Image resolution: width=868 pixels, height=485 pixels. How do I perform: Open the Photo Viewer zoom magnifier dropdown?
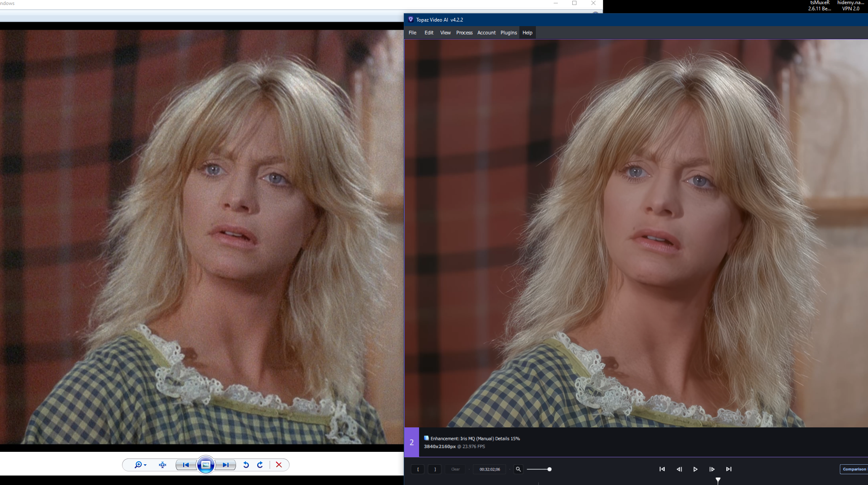140,465
